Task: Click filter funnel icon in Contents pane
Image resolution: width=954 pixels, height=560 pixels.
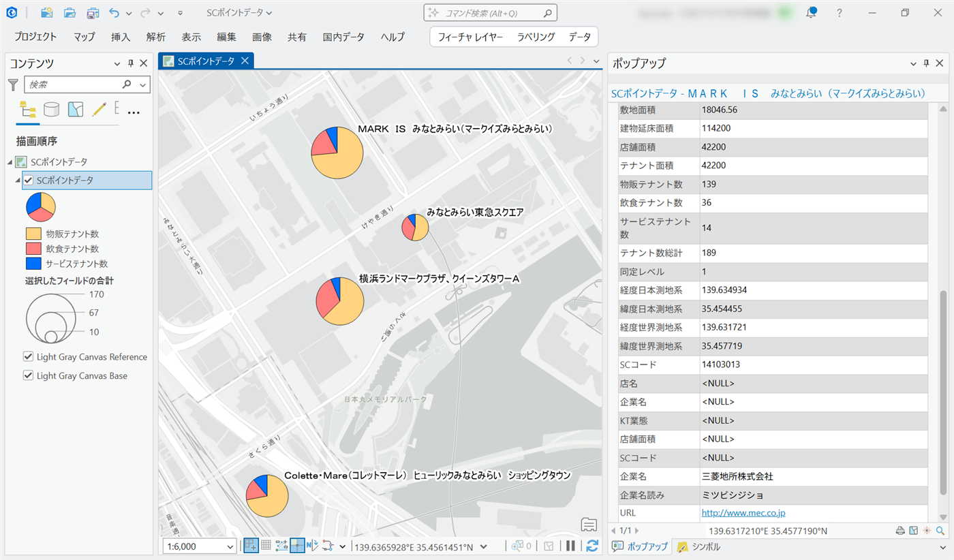Action: pos(13,84)
